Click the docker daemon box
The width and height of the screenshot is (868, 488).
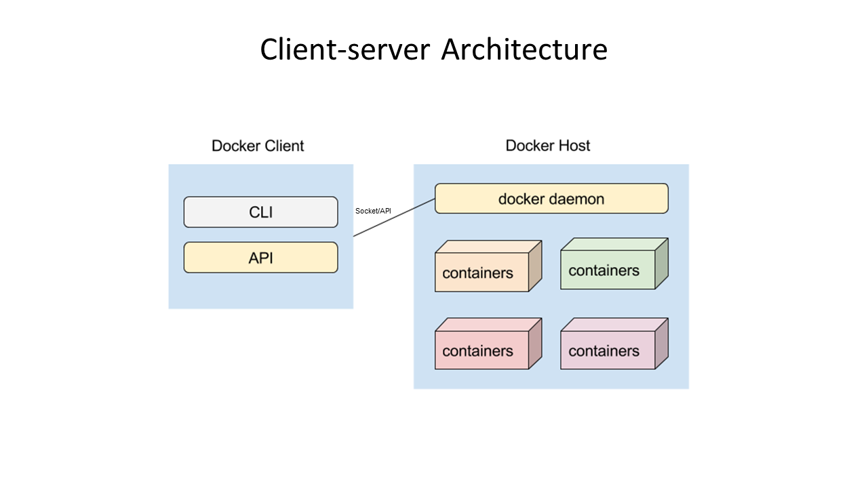551,199
